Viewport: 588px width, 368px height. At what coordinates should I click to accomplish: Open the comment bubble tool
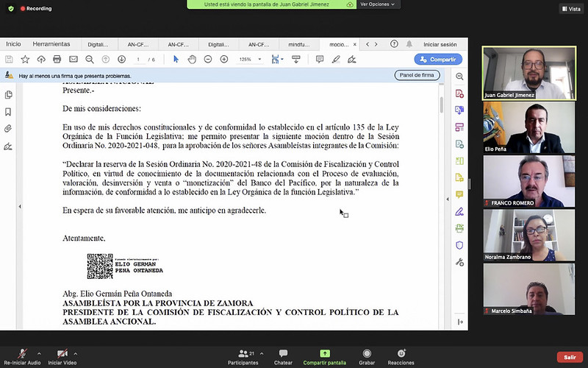pyautogui.click(x=320, y=60)
